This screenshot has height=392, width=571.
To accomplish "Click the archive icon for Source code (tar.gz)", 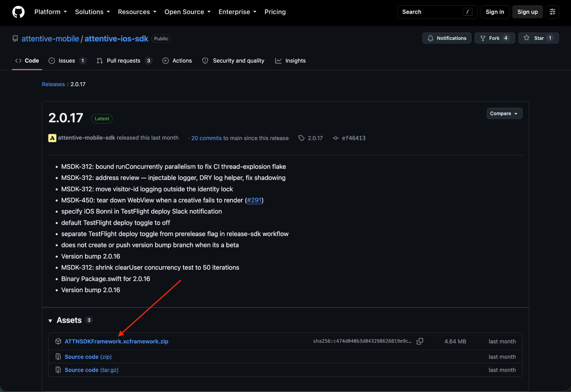I will pos(58,370).
